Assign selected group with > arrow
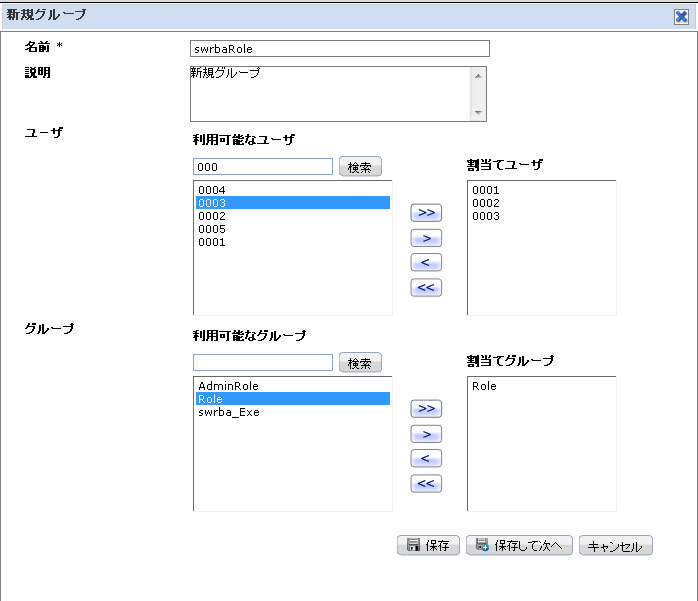The width and height of the screenshot is (698, 601). pos(426,434)
